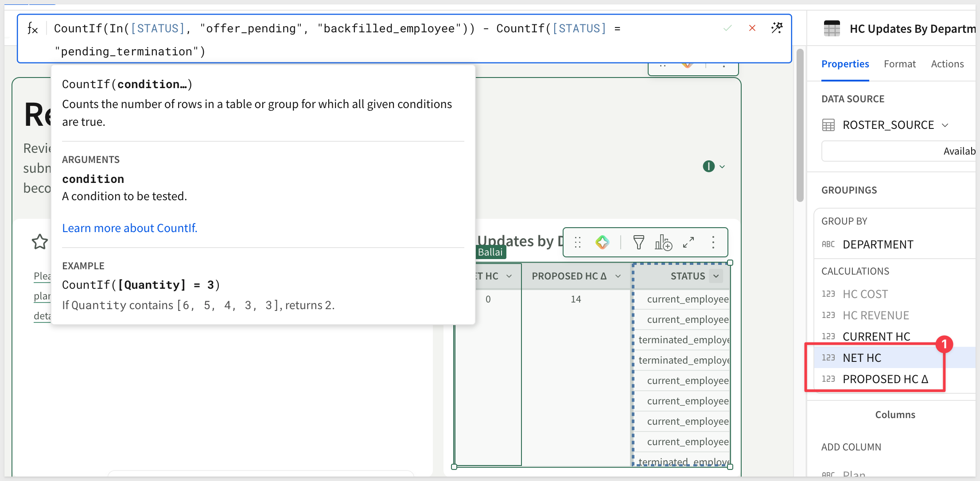Expand the chevron next to user avatar
980x481 pixels.
(x=722, y=167)
